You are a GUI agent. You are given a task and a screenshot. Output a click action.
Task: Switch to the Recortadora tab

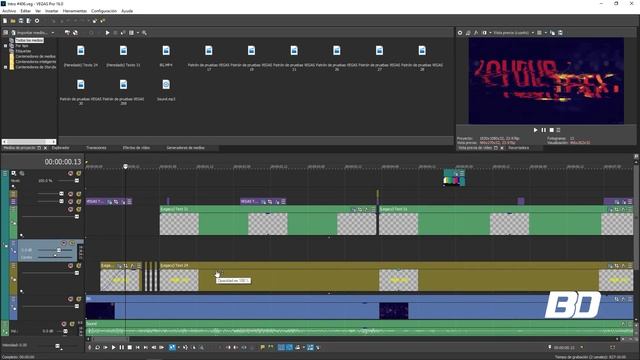pyautogui.click(x=519, y=148)
